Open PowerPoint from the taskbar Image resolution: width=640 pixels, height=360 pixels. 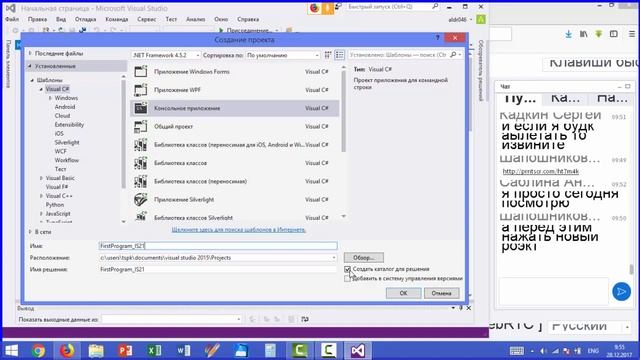tap(125, 351)
